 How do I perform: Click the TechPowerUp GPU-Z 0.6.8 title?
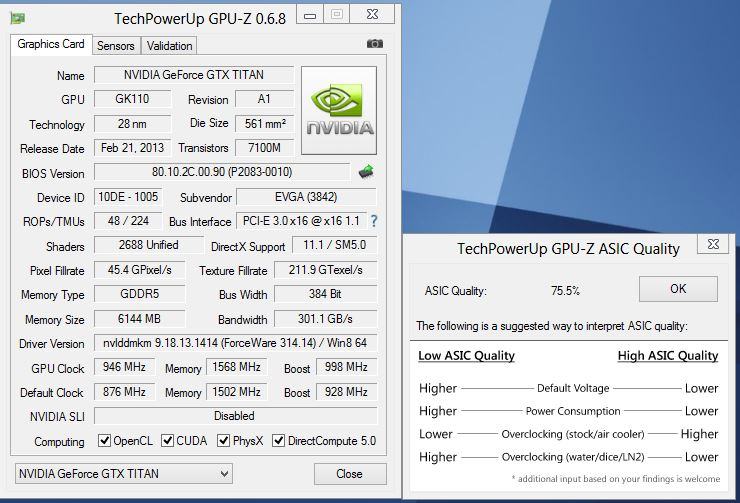point(200,19)
